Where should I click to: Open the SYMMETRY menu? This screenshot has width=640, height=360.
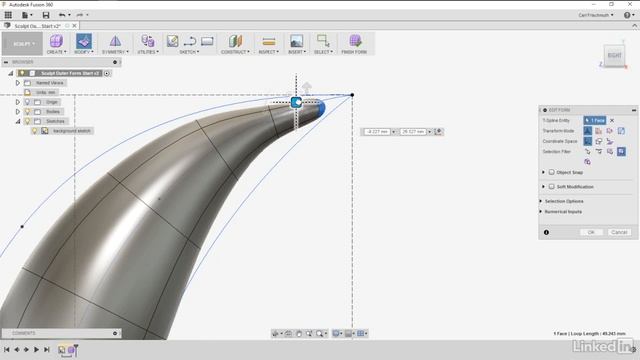(116, 52)
